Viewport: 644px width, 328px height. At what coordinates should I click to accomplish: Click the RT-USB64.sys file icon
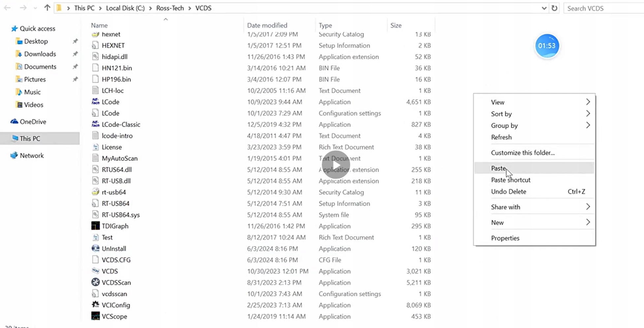[x=95, y=215]
